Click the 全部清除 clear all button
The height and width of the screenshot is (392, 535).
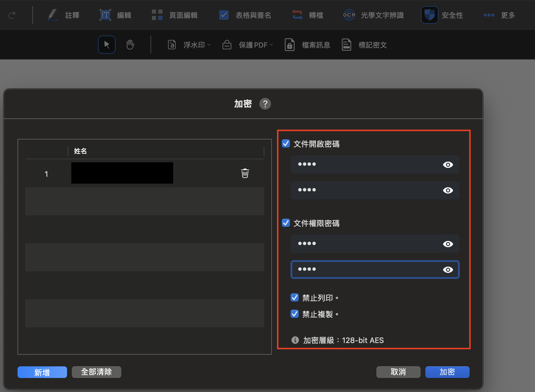coord(97,372)
